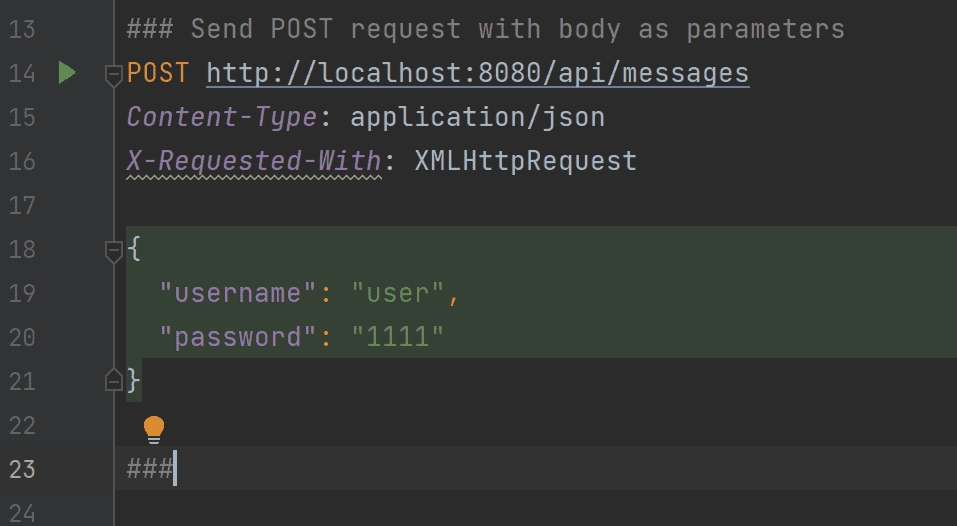This screenshot has width=957, height=526.
Task: Place cursor on the POST method keyword
Action: 157,73
